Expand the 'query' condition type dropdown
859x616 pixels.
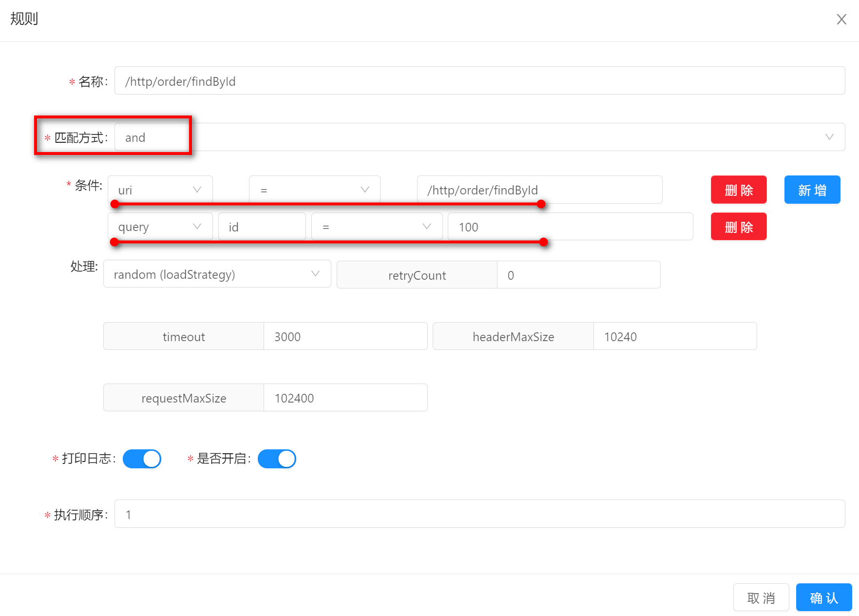click(x=160, y=227)
